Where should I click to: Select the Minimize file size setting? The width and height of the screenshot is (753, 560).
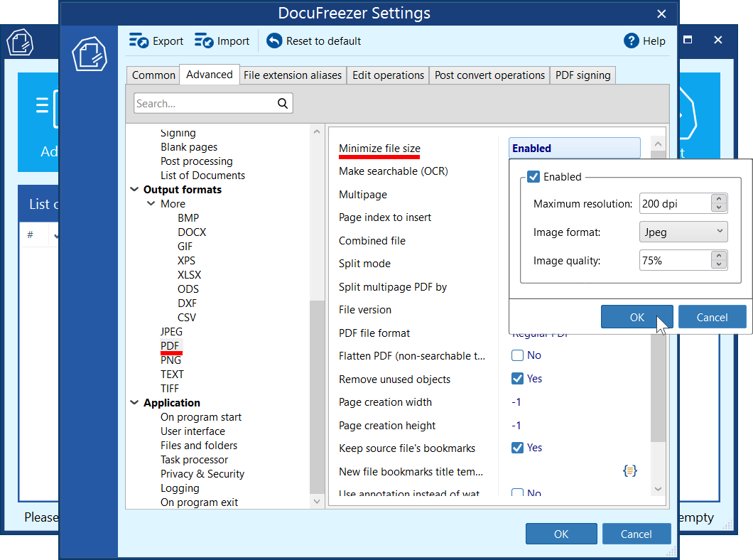379,149
